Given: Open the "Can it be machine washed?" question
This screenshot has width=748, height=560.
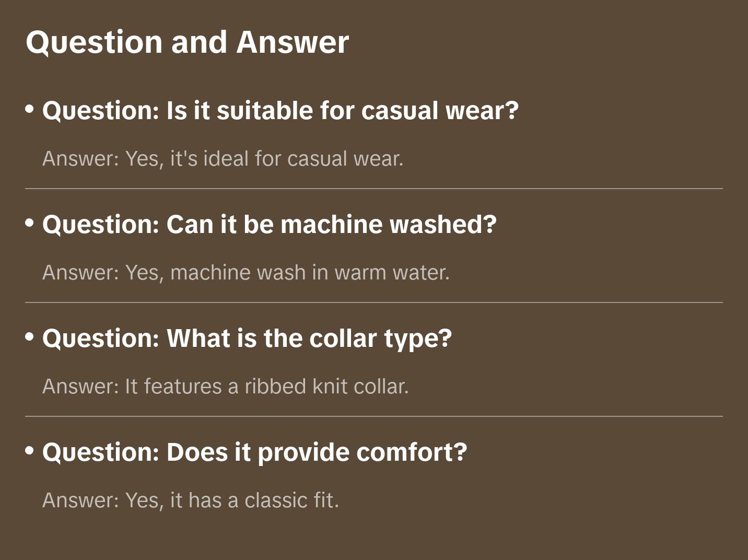Looking at the screenshot, I should tap(269, 225).
